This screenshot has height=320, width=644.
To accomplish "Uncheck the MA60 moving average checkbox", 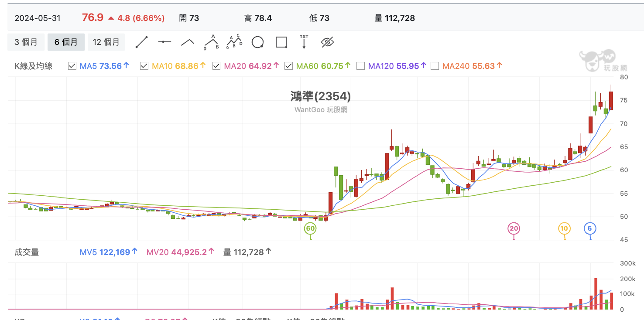I will (x=288, y=66).
